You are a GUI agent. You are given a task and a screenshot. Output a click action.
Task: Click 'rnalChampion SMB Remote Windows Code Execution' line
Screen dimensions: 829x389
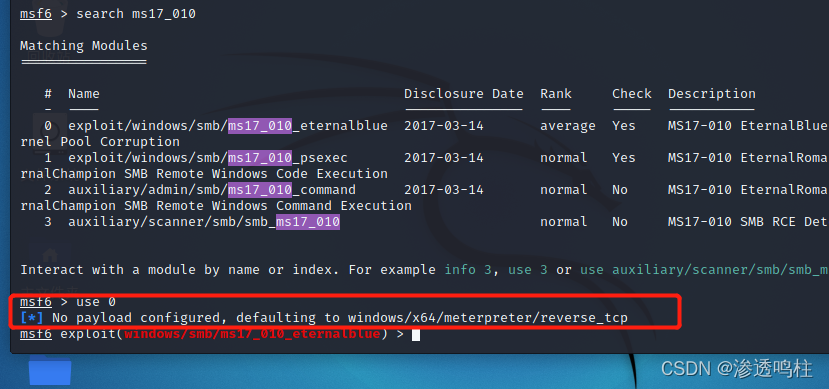[204, 174]
